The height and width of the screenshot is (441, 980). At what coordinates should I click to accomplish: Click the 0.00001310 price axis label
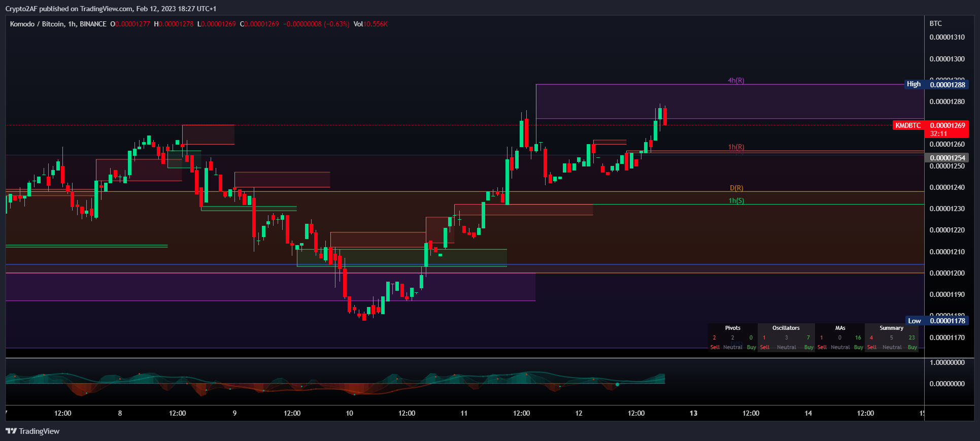947,37
